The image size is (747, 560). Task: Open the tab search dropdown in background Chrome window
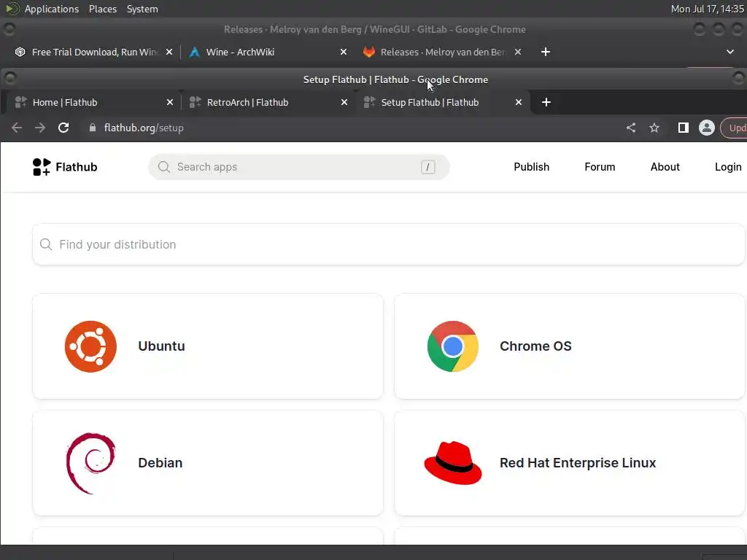729,52
